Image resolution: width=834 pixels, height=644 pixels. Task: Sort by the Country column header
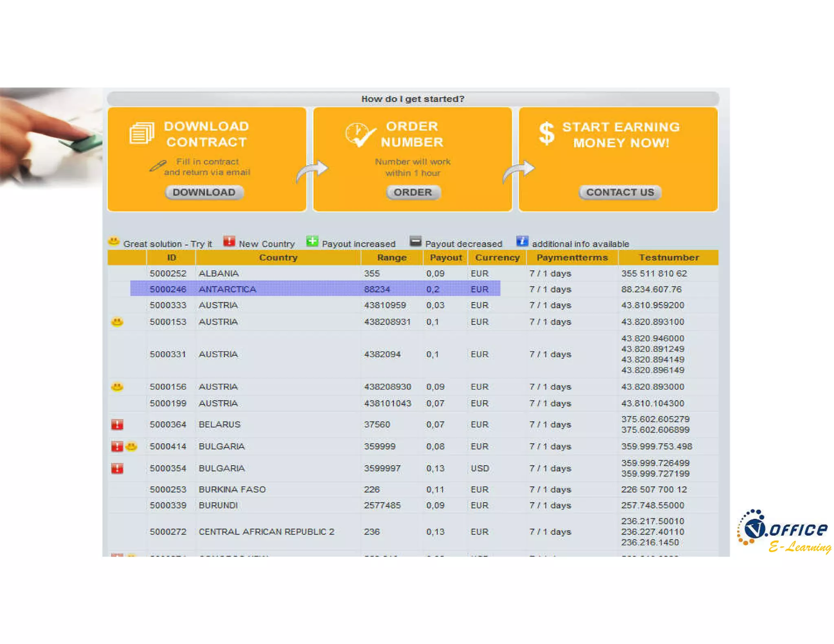pyautogui.click(x=279, y=258)
